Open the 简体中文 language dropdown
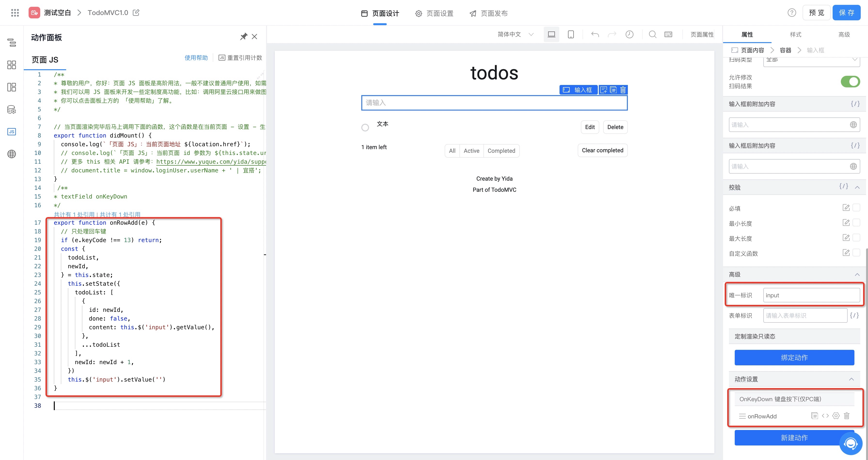868x460 pixels. (515, 34)
